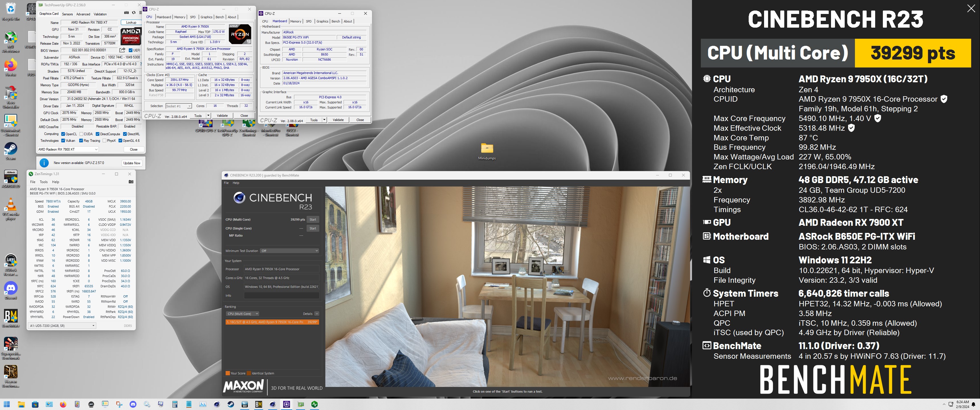Click the Info input field in Cinebench
The height and width of the screenshot is (410, 980).
[x=281, y=296]
